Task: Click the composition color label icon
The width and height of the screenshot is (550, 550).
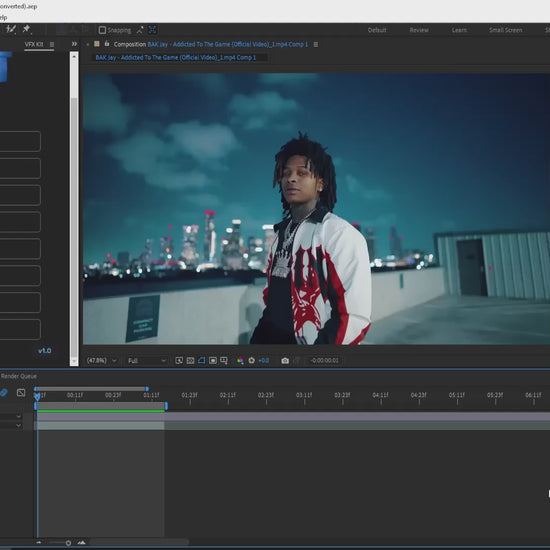Action: [x=97, y=44]
